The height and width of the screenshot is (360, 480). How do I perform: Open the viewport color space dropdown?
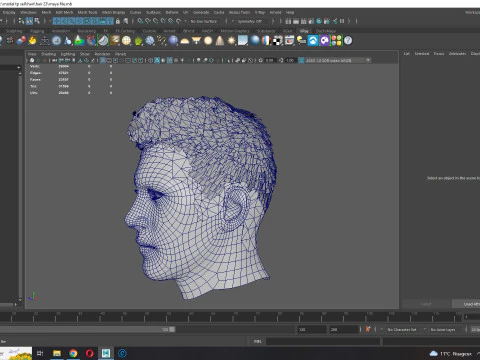tap(338, 60)
